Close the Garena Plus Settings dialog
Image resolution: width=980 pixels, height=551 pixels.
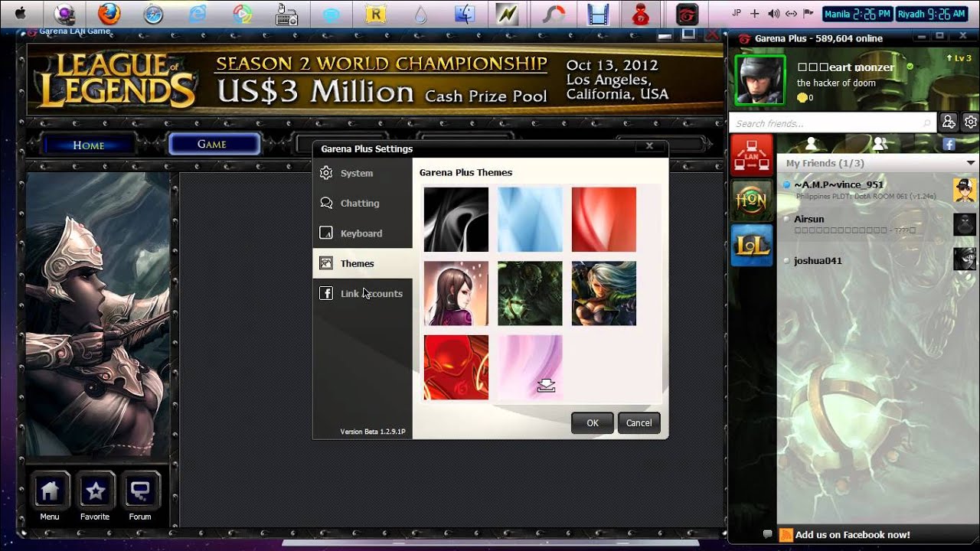click(649, 146)
